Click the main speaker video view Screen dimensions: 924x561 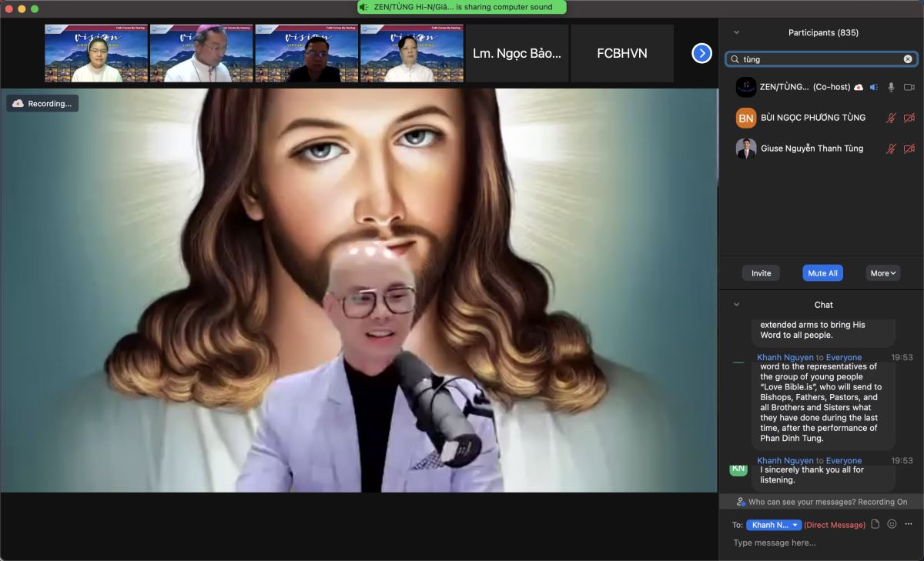(x=359, y=290)
